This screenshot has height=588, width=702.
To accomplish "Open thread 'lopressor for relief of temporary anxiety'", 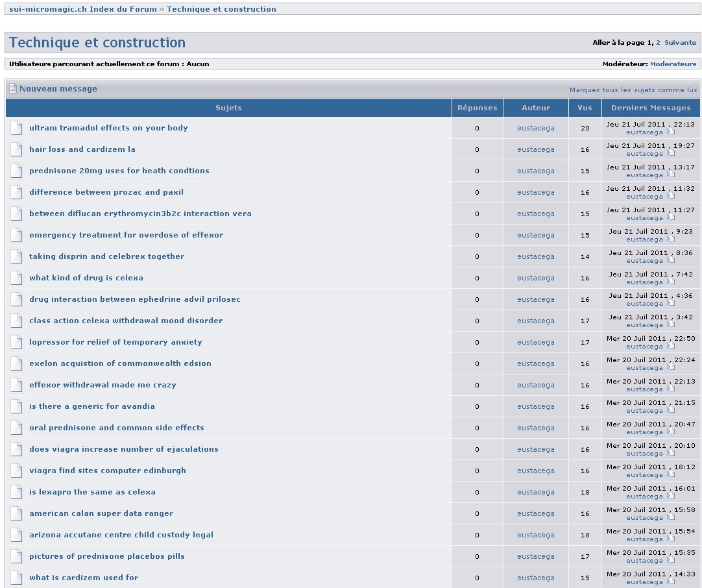I will pyautogui.click(x=115, y=342).
